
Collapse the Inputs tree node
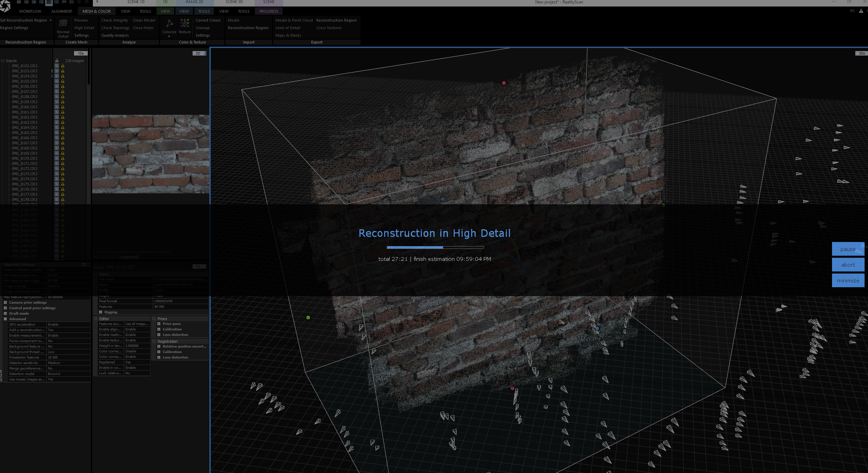[3, 61]
